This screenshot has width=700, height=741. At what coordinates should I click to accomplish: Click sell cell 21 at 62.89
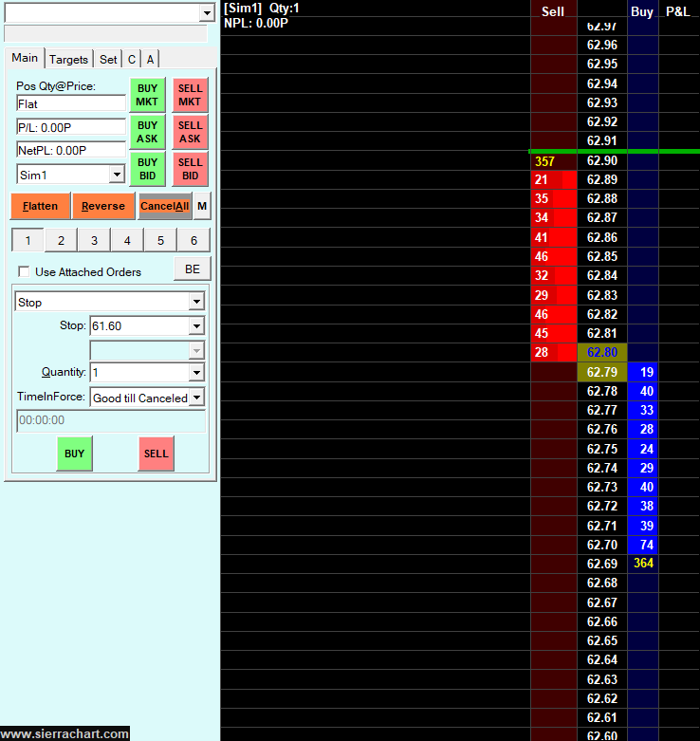point(554,180)
